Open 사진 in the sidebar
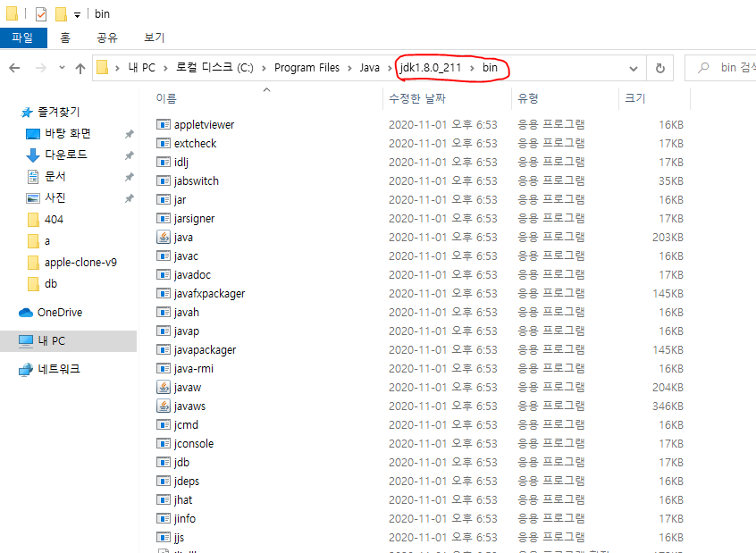The image size is (756, 553). [55, 197]
